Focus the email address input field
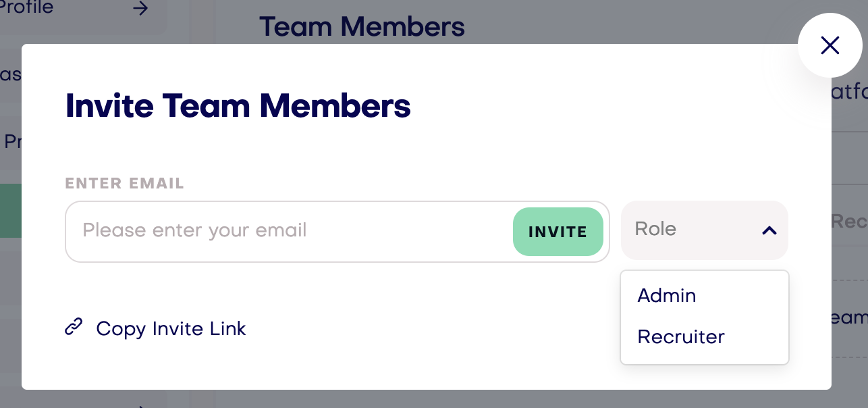 pyautogui.click(x=337, y=231)
